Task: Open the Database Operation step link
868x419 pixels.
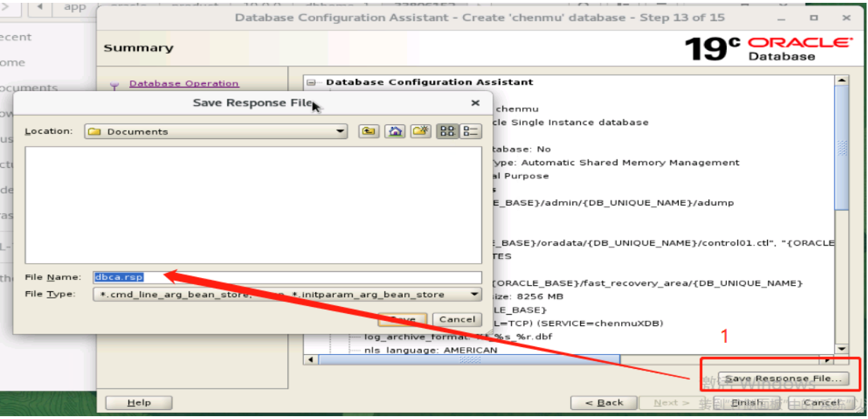Action: pos(183,83)
